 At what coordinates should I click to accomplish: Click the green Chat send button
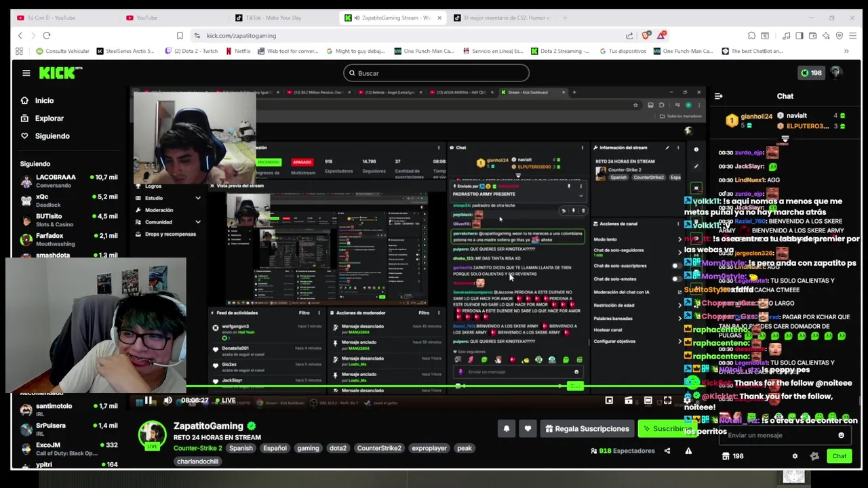click(839, 456)
